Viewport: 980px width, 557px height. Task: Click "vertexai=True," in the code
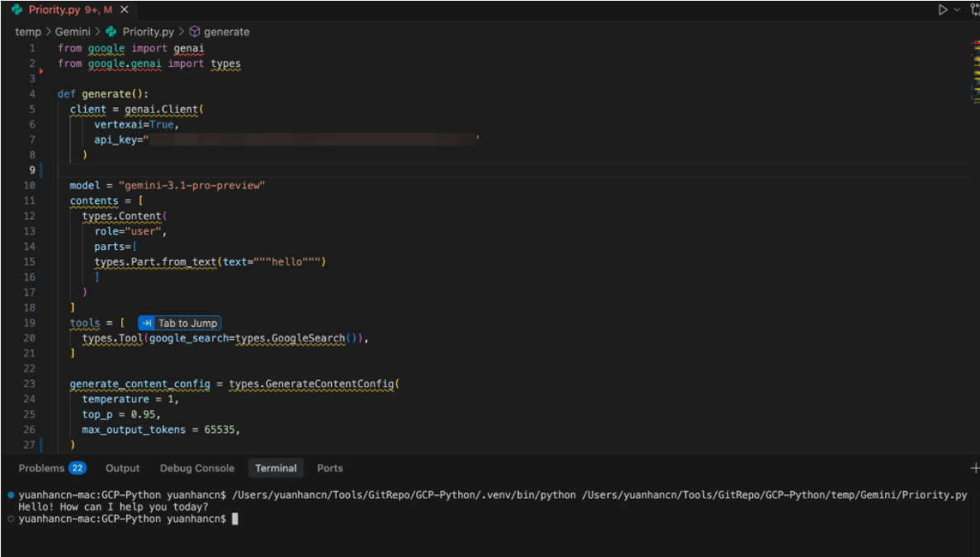[137, 125]
